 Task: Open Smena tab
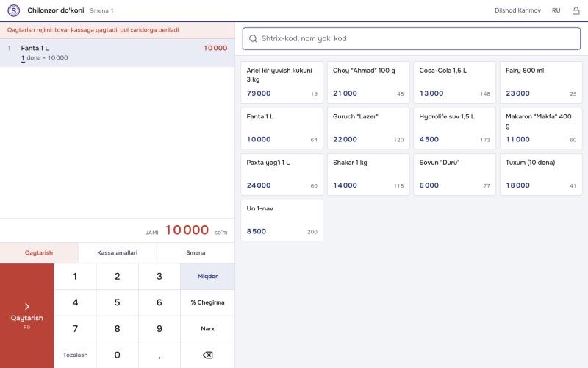coord(196,252)
